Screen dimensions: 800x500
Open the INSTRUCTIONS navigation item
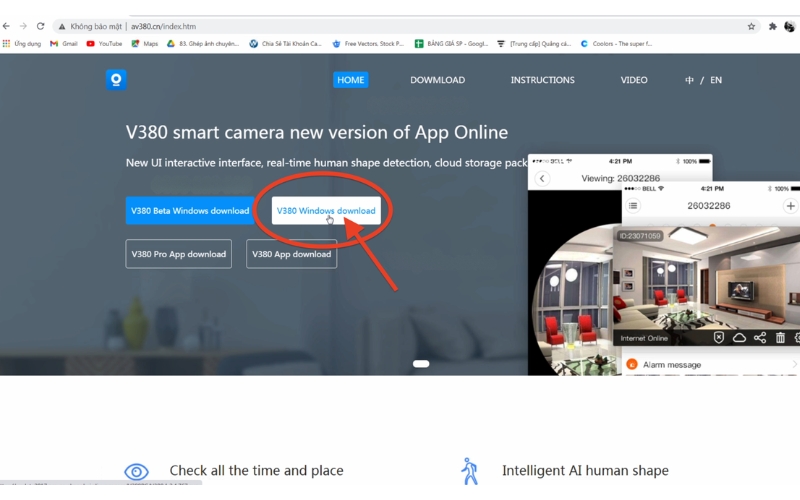click(542, 80)
